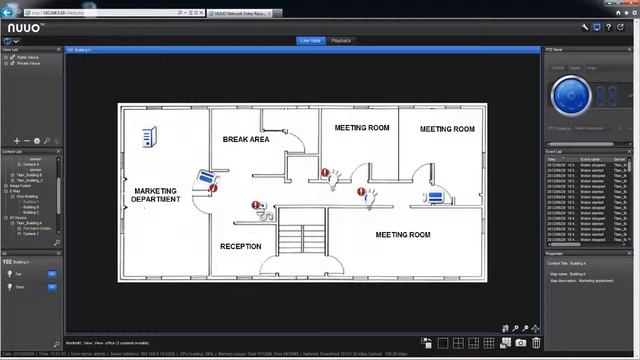Screen dimensions: 640x360
Task: Toggle the Fan output switch
Action: pos(52,274)
